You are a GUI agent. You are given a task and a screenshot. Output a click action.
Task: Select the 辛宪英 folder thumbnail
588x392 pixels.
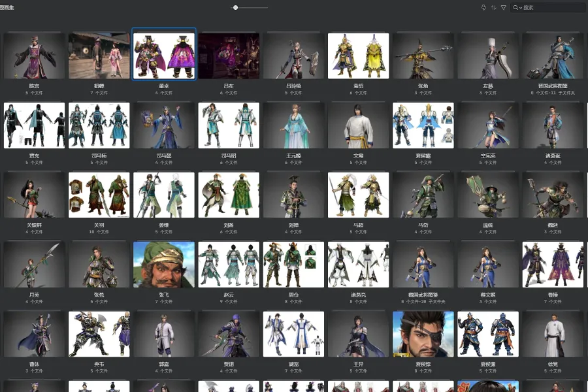488,125
